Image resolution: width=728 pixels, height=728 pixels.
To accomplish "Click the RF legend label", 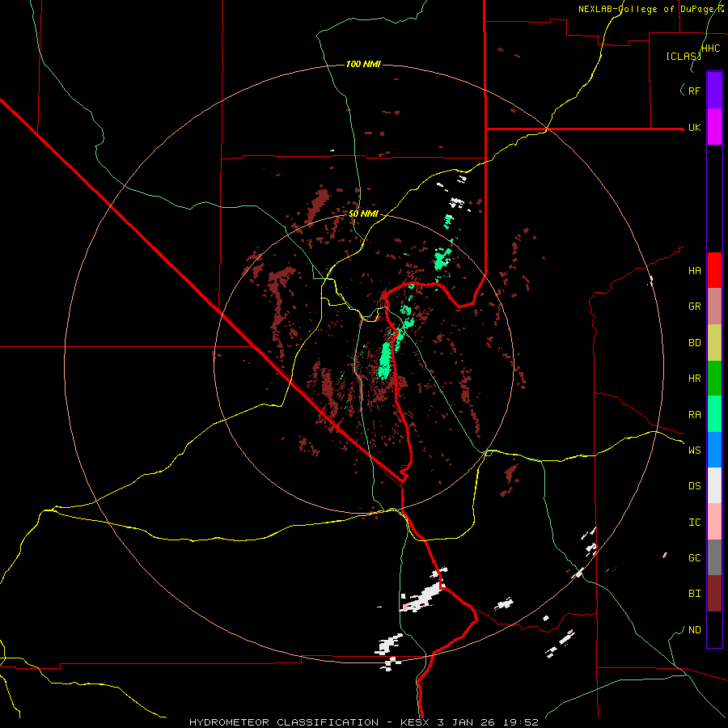I will (x=694, y=91).
